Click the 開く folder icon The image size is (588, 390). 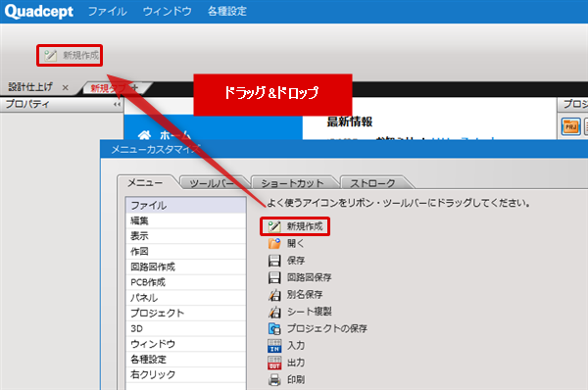(x=274, y=243)
